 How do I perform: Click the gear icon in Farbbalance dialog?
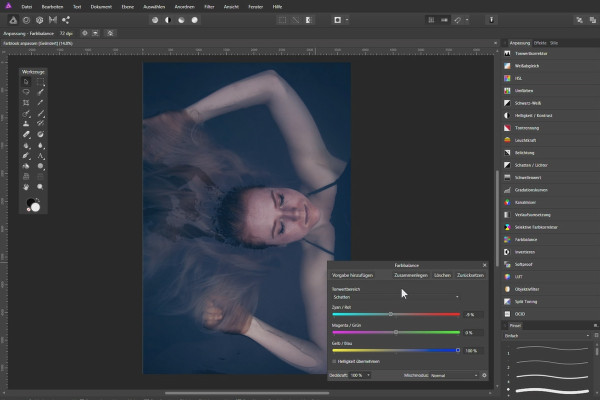point(484,376)
